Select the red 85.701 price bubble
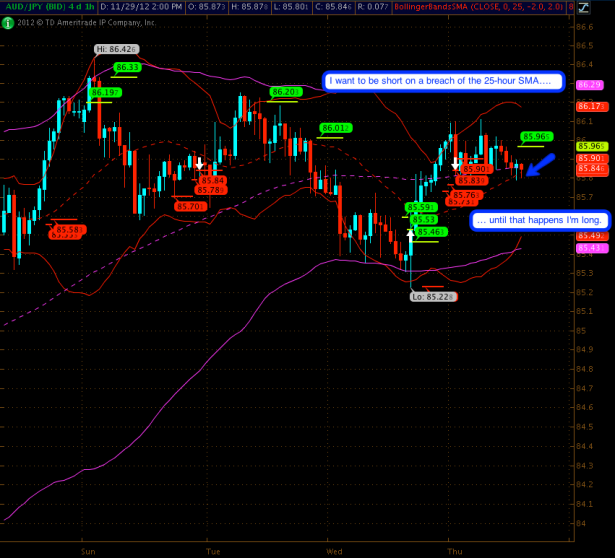This screenshot has height=558, width=615. tap(190, 206)
